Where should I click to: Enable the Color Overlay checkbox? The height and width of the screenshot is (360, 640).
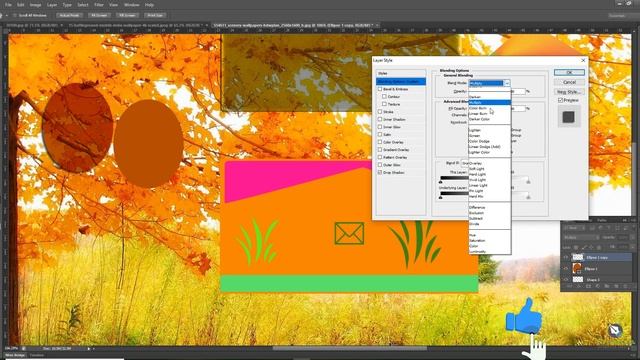(x=380, y=142)
